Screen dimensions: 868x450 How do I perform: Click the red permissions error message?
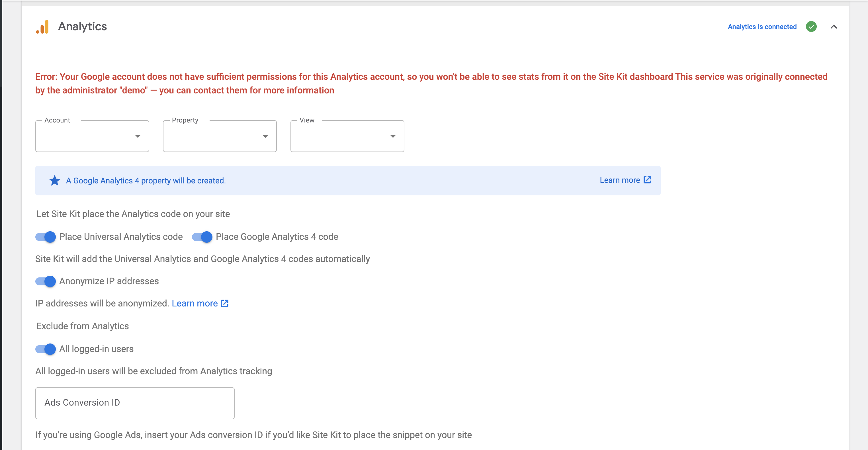[431, 83]
